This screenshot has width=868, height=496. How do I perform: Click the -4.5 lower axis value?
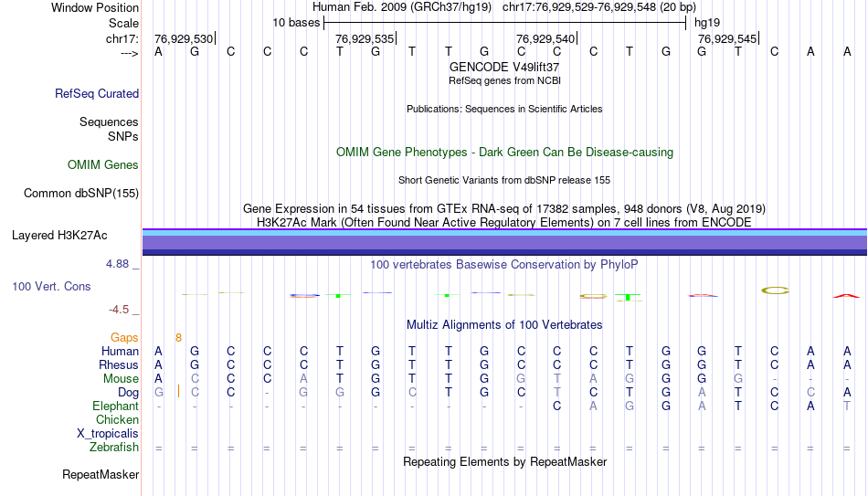click(119, 310)
